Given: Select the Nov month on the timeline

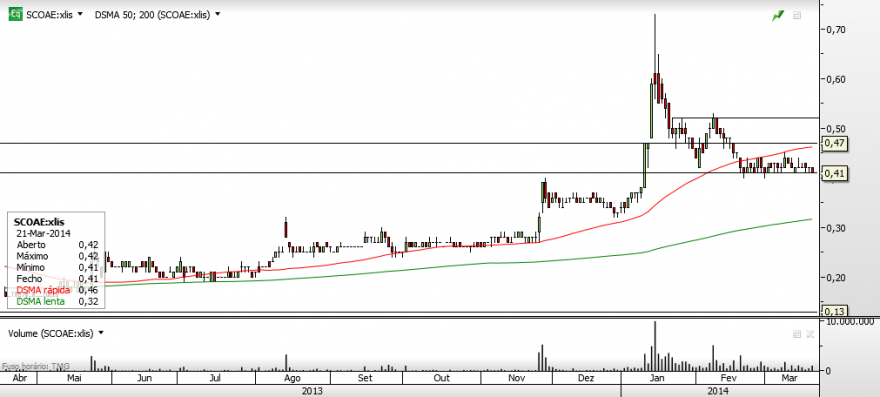Looking at the screenshot, I should click(x=516, y=378).
